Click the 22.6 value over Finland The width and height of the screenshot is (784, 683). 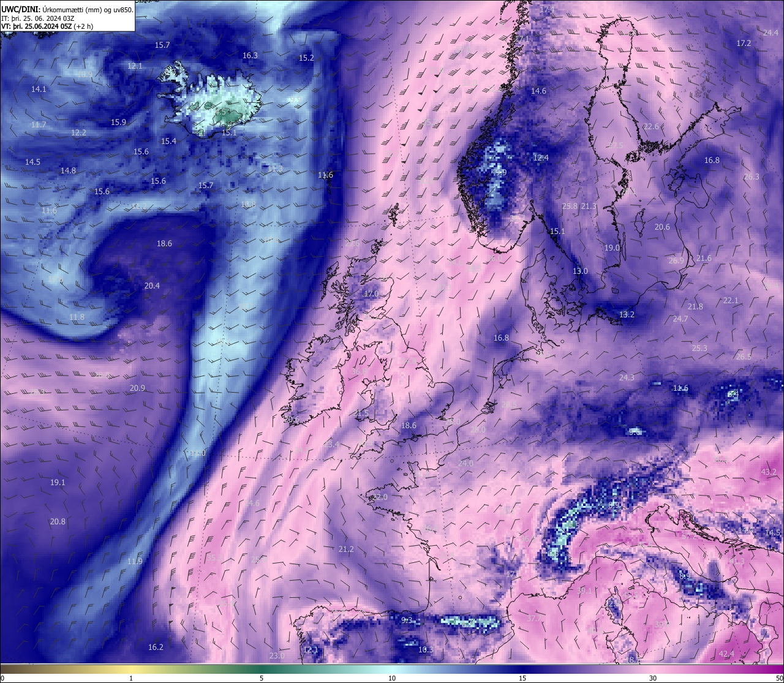651,127
